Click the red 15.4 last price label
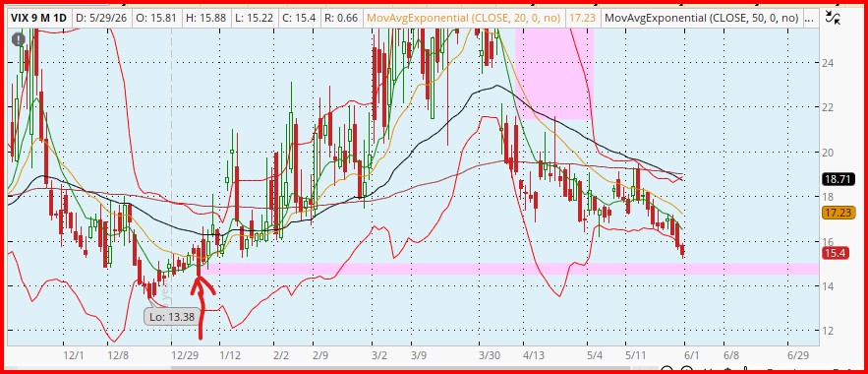This screenshot has width=868, height=374. pos(835,253)
